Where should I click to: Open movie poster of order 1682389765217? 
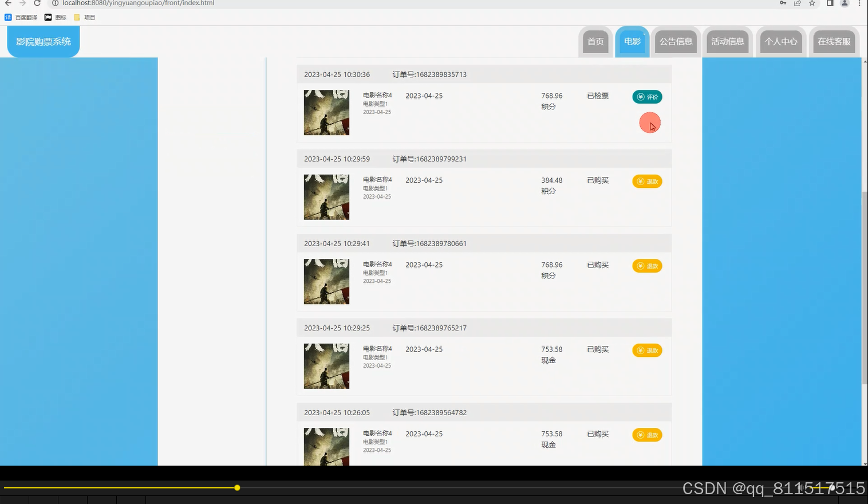pos(326,366)
